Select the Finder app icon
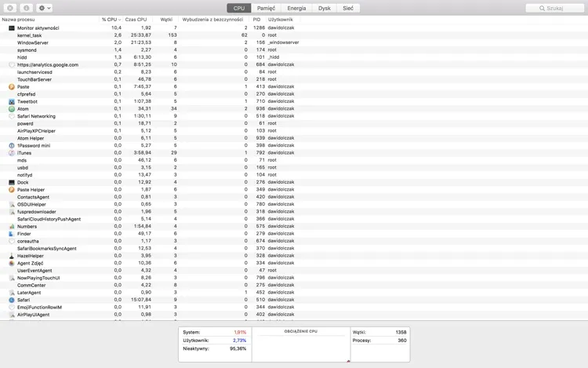This screenshot has width=588, height=368. (12, 234)
